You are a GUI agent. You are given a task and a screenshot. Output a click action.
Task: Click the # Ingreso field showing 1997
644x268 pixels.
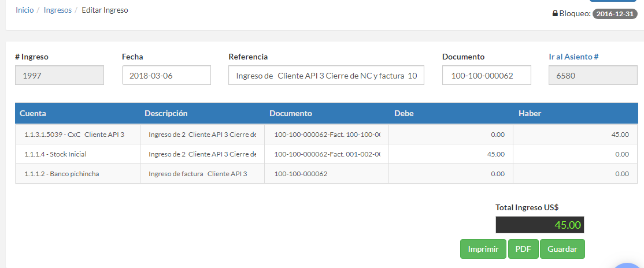coord(60,75)
